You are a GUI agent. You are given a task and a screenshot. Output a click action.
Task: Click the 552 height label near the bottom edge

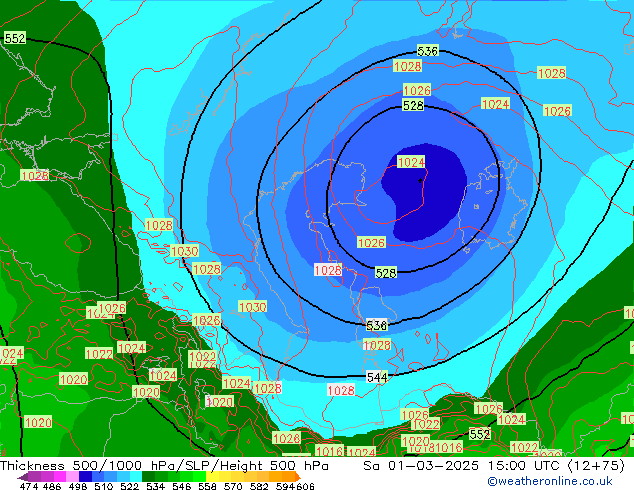pos(480,434)
